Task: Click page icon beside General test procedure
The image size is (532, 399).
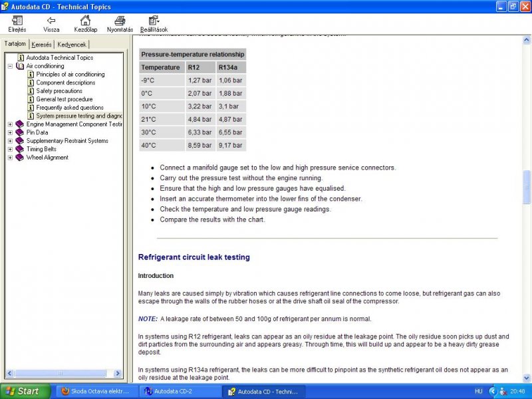Action: [31, 99]
